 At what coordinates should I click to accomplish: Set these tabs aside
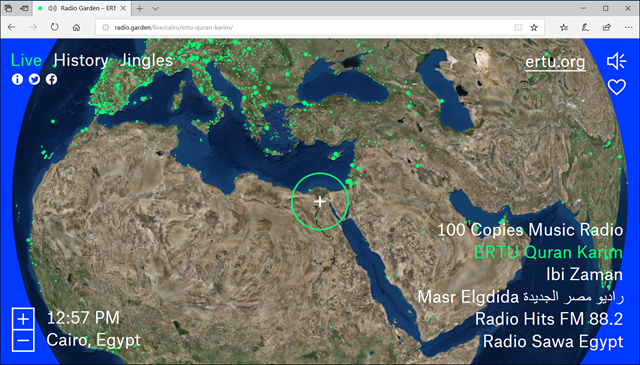[x=24, y=8]
